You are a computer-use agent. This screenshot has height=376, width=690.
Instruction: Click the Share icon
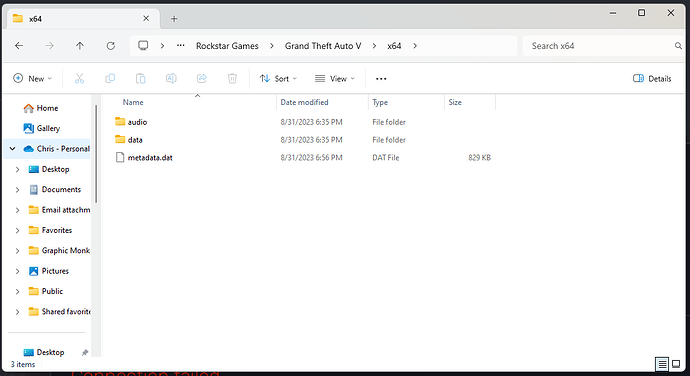click(x=202, y=78)
